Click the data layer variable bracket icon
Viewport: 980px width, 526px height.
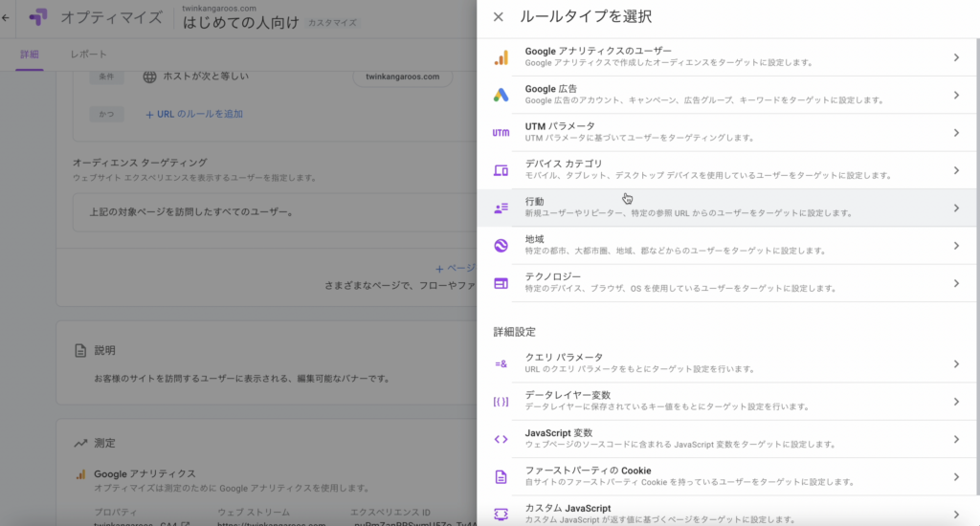(501, 402)
